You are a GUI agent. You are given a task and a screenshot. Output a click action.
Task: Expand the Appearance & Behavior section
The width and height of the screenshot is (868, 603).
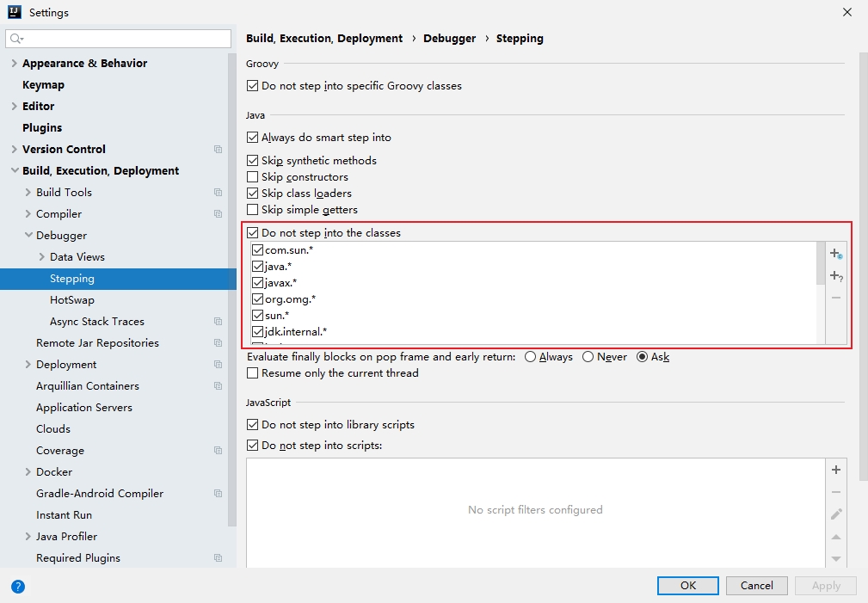click(14, 64)
